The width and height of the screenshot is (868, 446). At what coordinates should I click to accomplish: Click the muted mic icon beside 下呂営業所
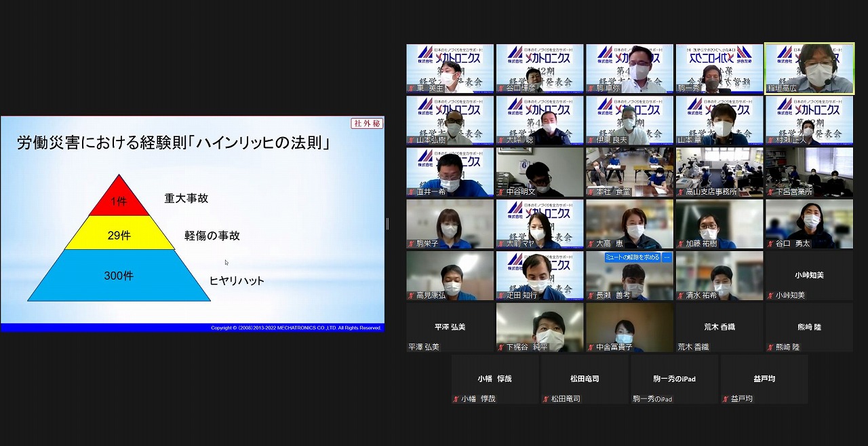[x=770, y=191]
